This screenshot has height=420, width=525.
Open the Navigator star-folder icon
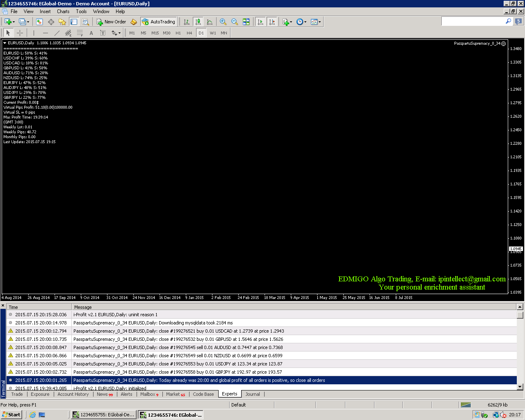click(62, 22)
